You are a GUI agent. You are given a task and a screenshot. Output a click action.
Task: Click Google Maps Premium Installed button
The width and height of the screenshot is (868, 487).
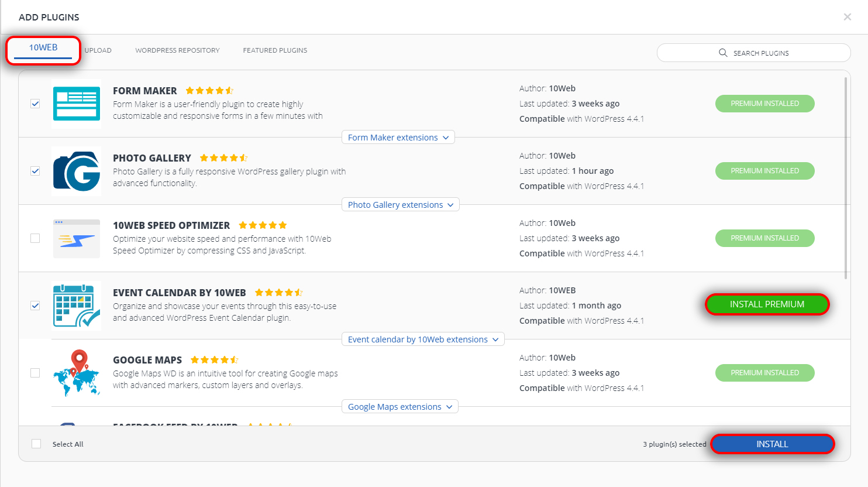pos(765,373)
